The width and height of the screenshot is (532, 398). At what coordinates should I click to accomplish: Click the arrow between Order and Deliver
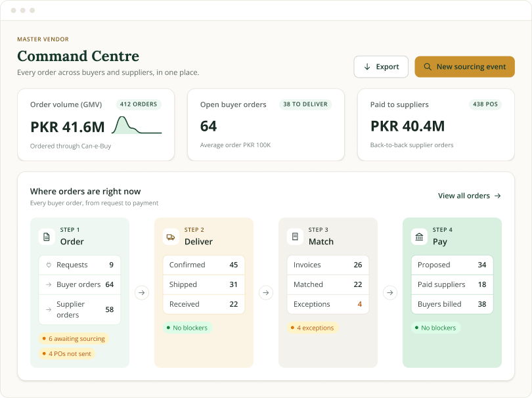(142, 292)
